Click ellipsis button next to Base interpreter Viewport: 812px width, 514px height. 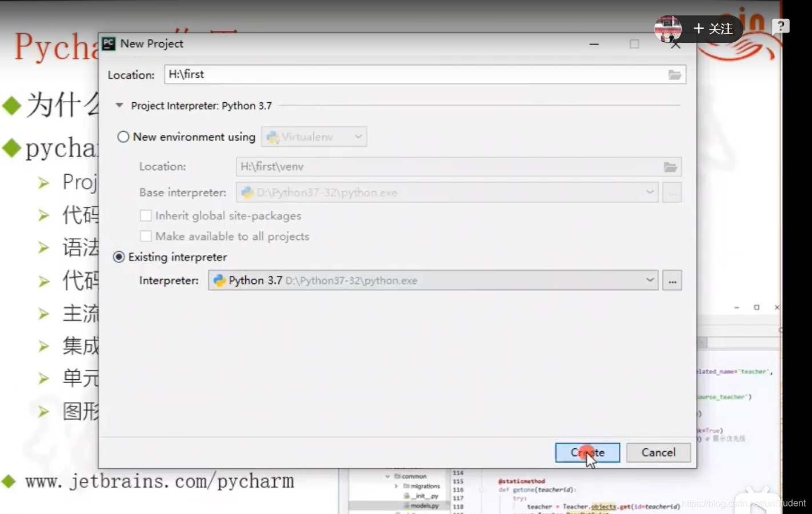pyautogui.click(x=672, y=192)
